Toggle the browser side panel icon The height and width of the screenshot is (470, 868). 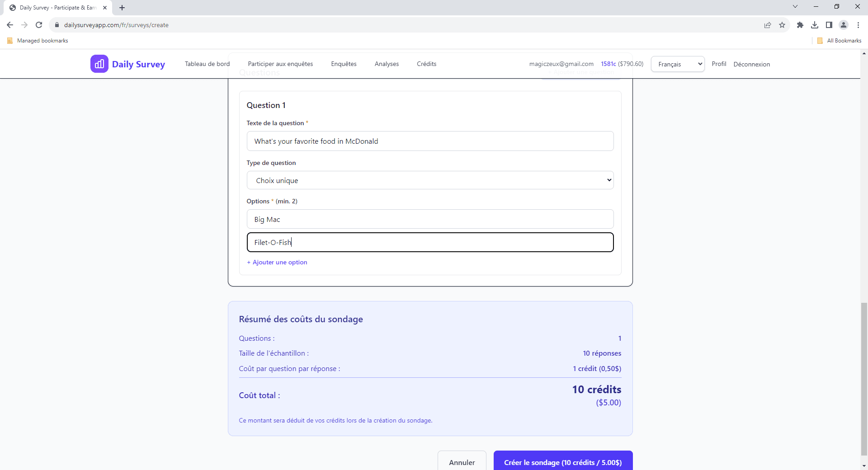(829, 25)
